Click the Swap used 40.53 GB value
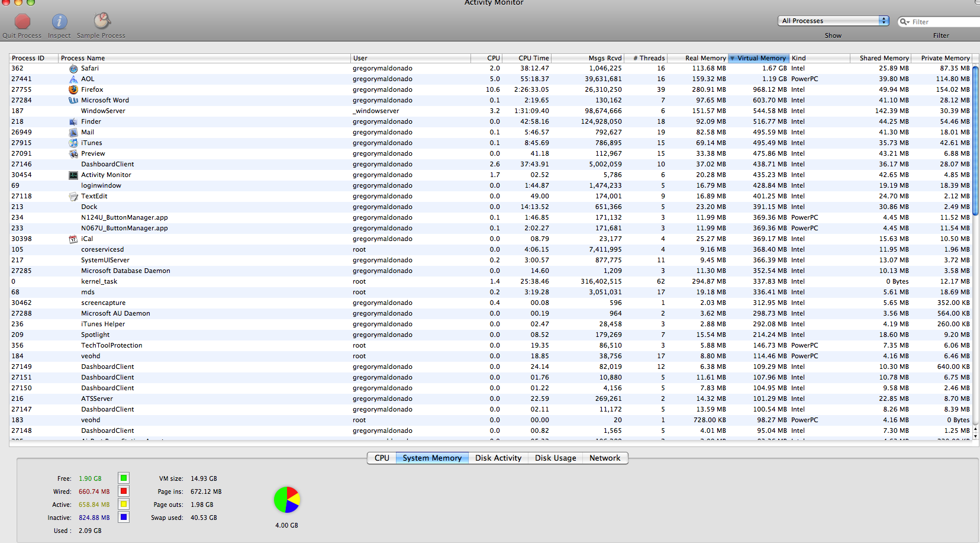The image size is (980, 543). tap(204, 518)
